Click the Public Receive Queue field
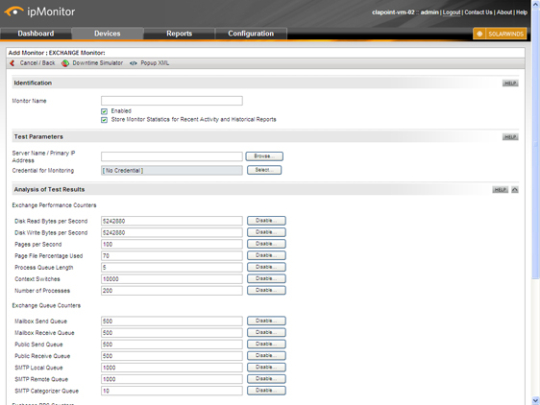 coord(172,356)
